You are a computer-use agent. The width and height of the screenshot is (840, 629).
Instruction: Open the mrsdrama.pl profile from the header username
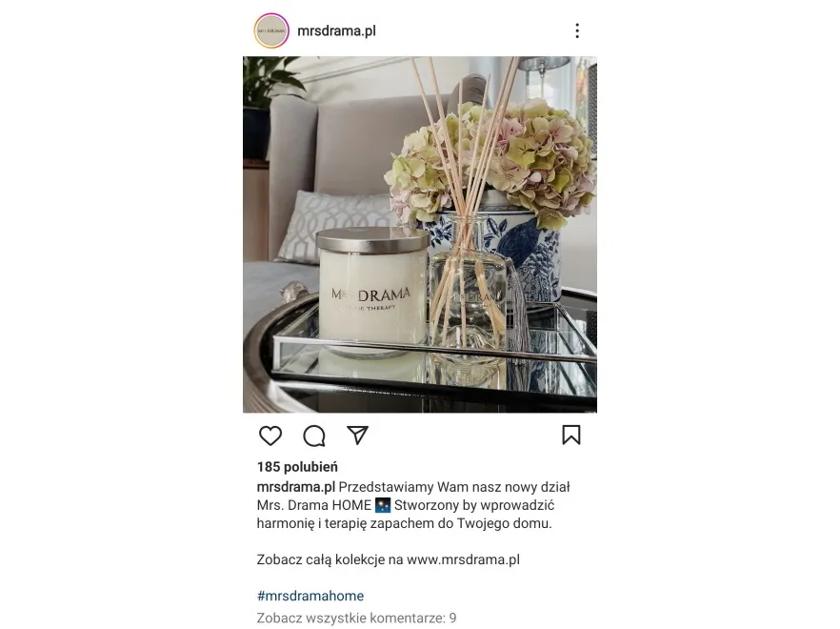point(336,31)
